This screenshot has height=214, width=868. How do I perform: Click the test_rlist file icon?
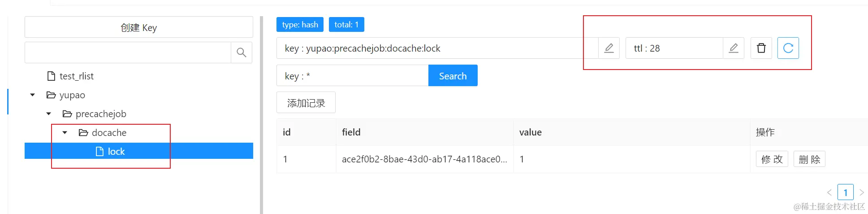[x=51, y=76]
